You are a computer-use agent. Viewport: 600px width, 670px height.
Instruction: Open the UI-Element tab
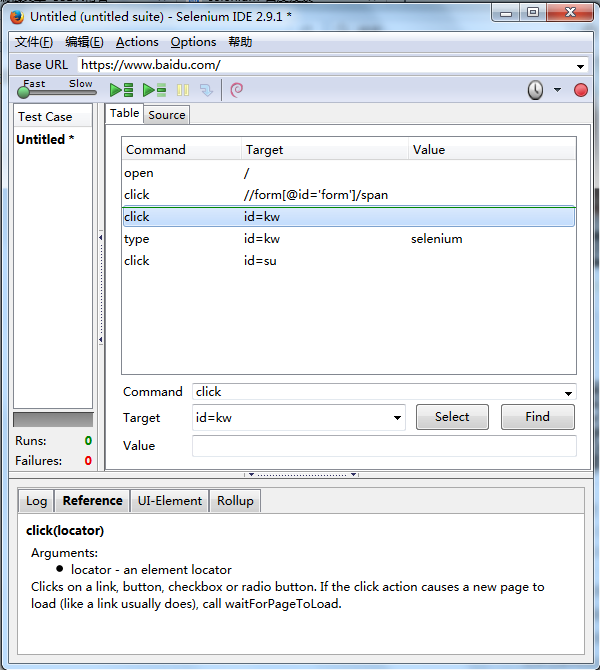pos(170,501)
